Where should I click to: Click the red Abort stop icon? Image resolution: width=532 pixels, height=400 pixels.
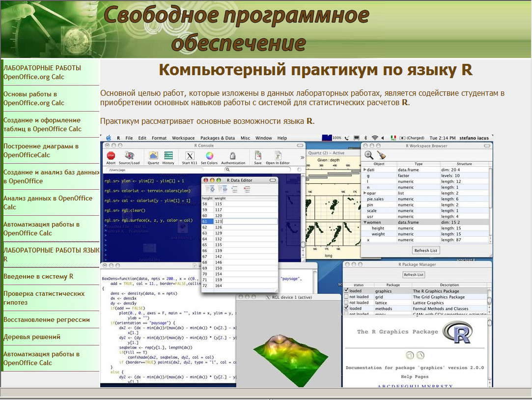click(x=111, y=156)
